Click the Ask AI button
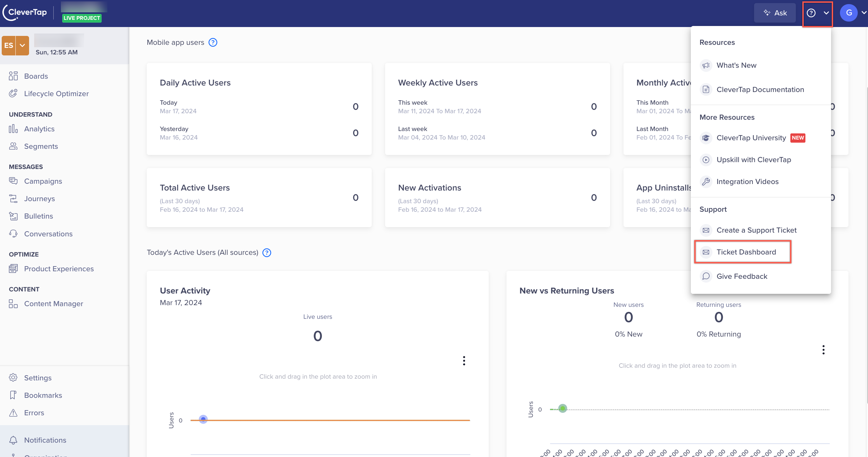 tap(775, 13)
